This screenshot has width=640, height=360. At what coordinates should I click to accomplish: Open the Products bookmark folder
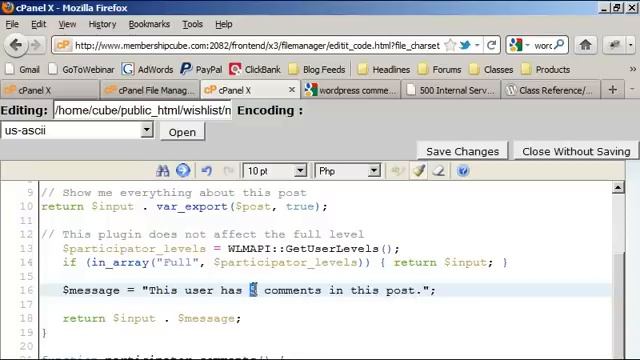tap(545, 69)
